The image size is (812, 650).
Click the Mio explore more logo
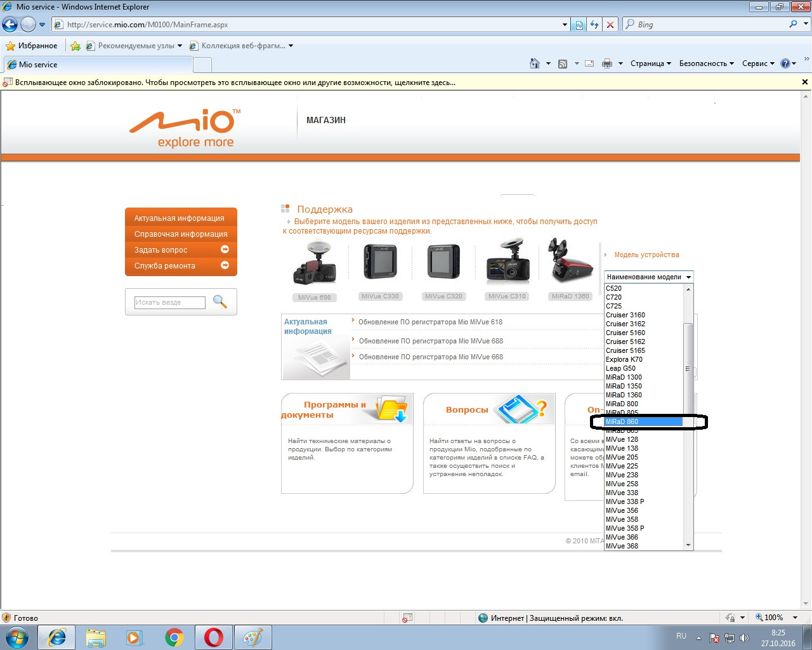pos(185,128)
